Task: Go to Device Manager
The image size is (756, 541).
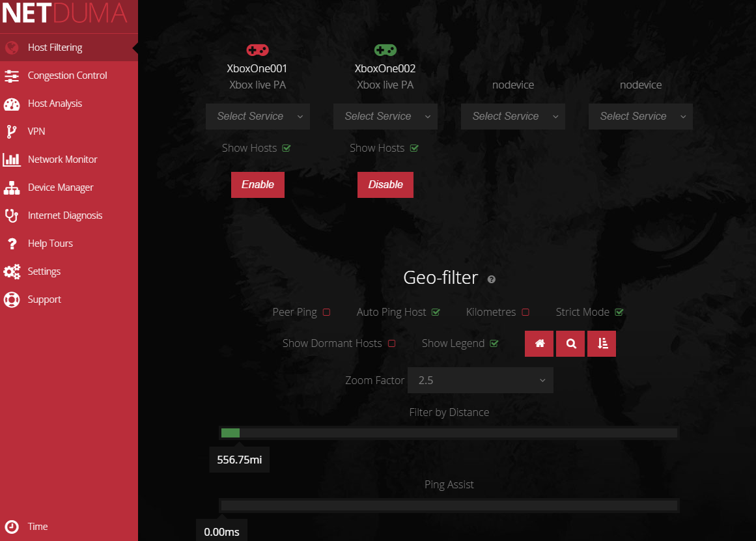Action: point(69,187)
